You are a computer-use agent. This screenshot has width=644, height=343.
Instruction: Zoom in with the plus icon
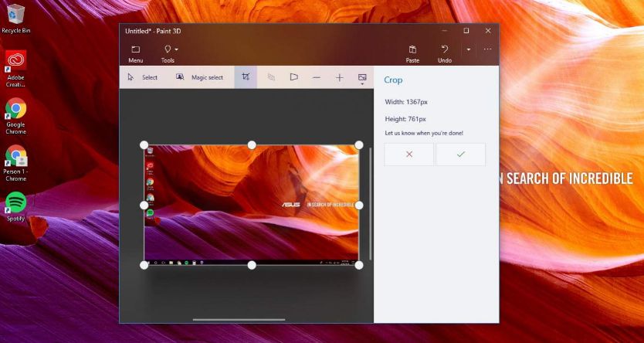click(x=339, y=77)
